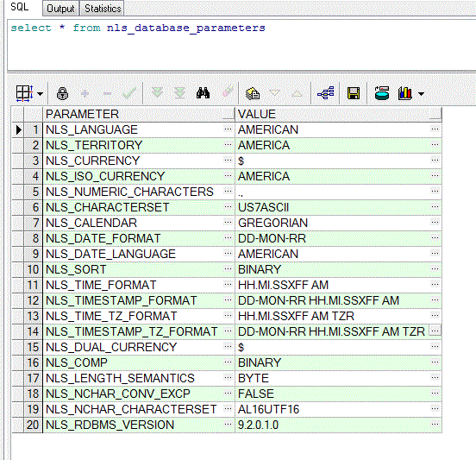
Task: Open the binoculars search icon
Action: (203, 93)
